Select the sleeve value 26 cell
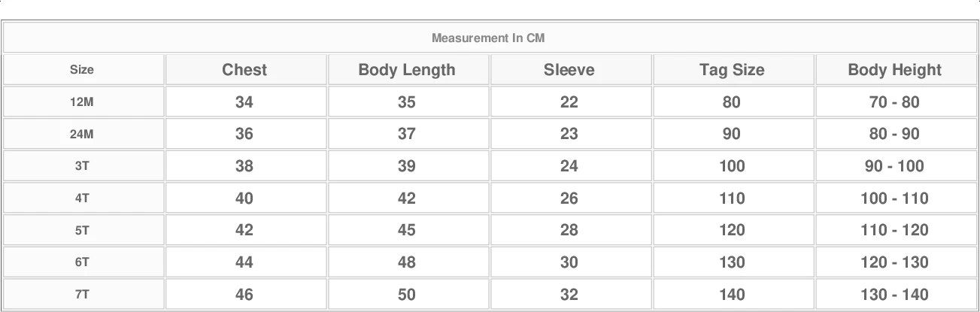The height and width of the screenshot is (312, 980). pyautogui.click(x=569, y=198)
